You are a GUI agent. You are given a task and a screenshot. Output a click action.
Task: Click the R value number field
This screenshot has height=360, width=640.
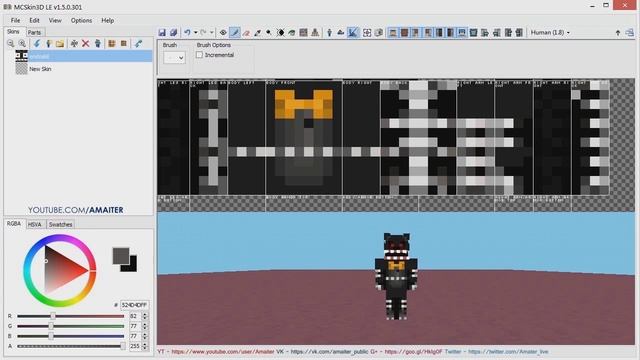pyautogui.click(x=135, y=316)
